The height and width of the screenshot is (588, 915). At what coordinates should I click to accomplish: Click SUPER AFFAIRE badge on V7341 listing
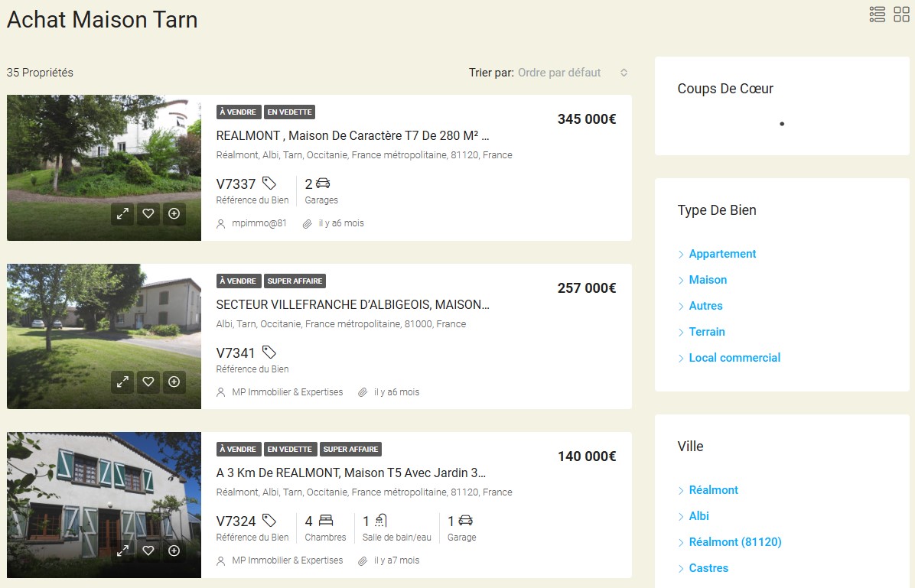(295, 281)
